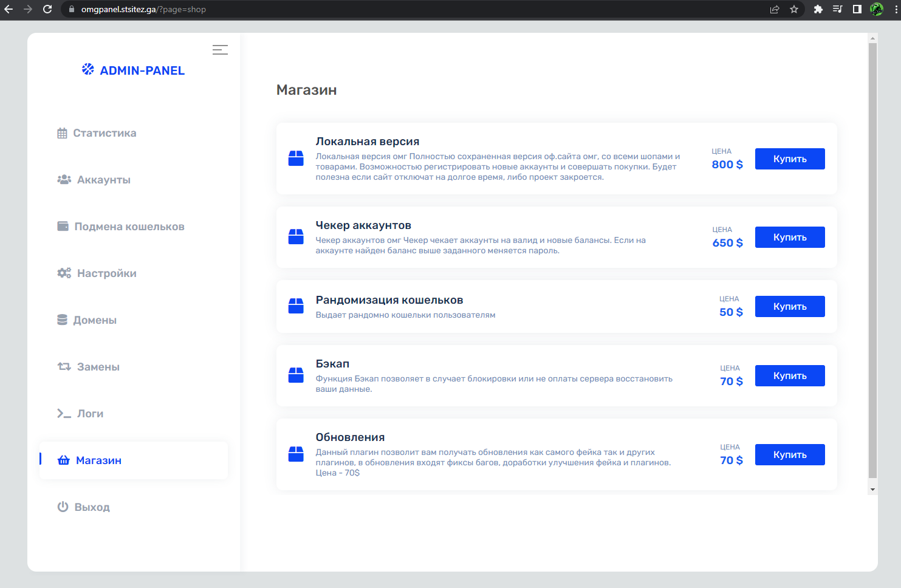Reload the page with browser refresh icon

(x=47, y=9)
